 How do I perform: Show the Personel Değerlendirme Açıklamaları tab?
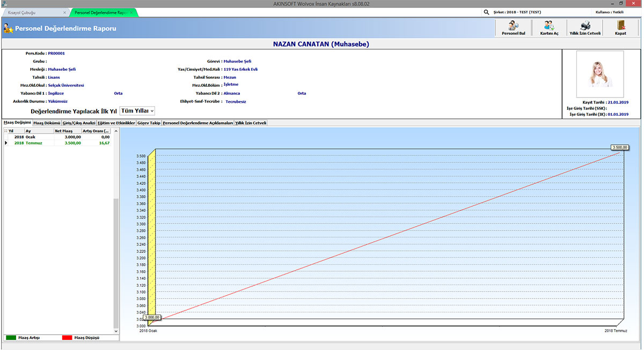pos(198,123)
